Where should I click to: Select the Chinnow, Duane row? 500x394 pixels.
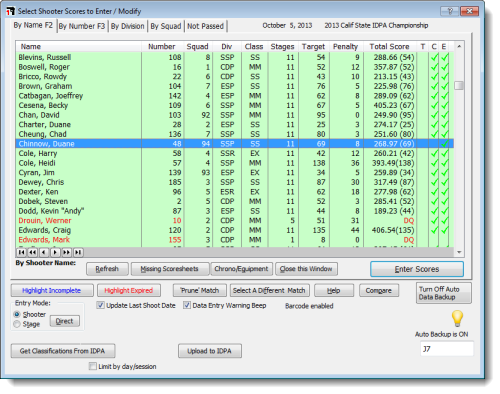[x=235, y=144]
